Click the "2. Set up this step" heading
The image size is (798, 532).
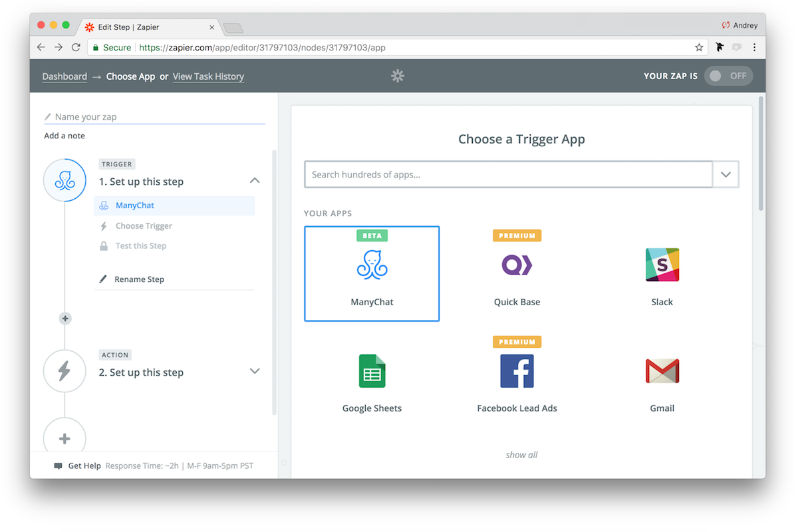pos(141,372)
